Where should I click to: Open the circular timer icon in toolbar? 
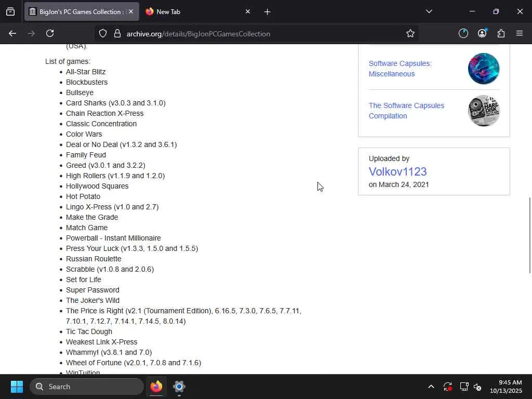(x=463, y=33)
